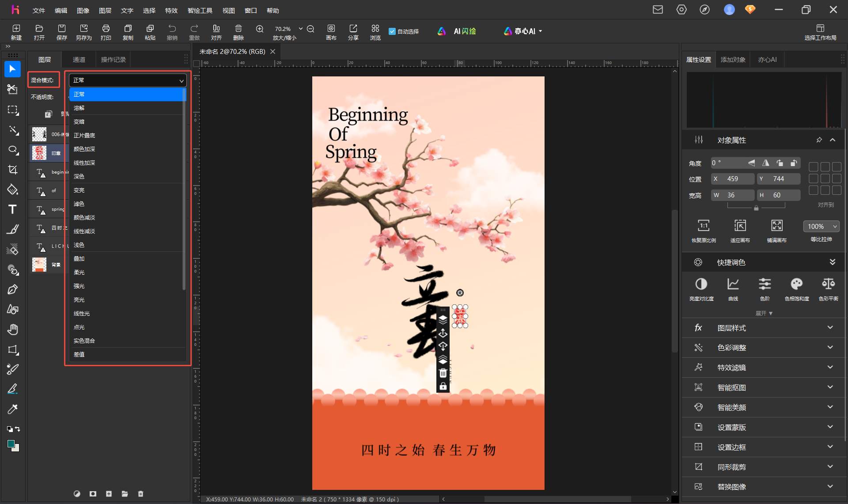Image resolution: width=848 pixels, height=504 pixels.
Task: Toggle the 自动选择 auto-select checkbox
Action: [392, 31]
